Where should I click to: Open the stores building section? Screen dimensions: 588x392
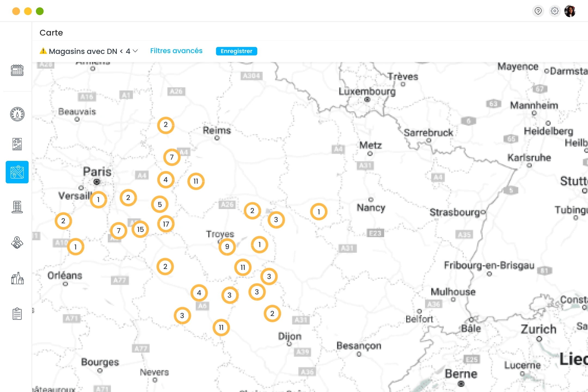[17, 207]
